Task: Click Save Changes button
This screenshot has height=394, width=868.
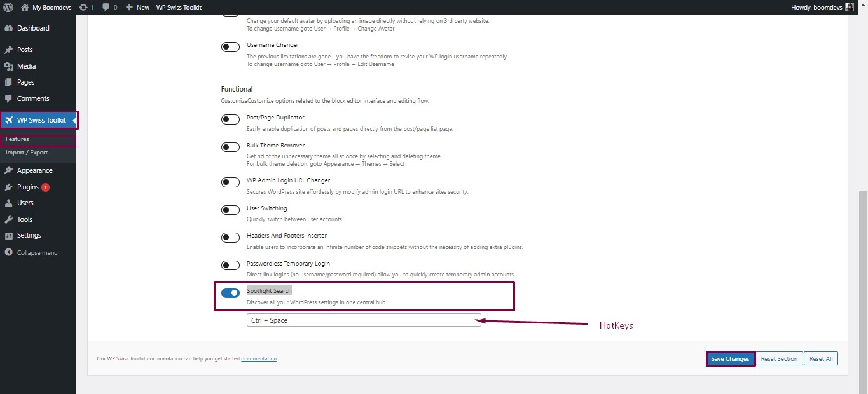Action: [x=730, y=359]
